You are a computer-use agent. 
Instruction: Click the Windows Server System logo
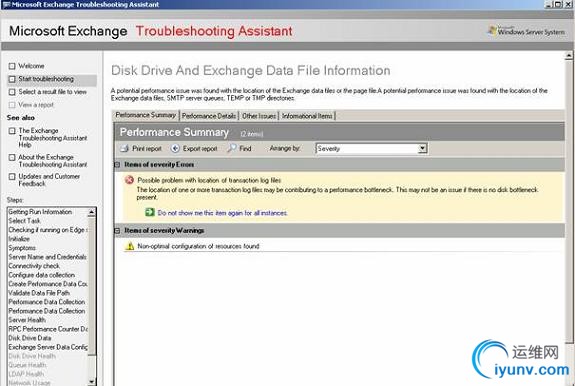[x=526, y=31]
